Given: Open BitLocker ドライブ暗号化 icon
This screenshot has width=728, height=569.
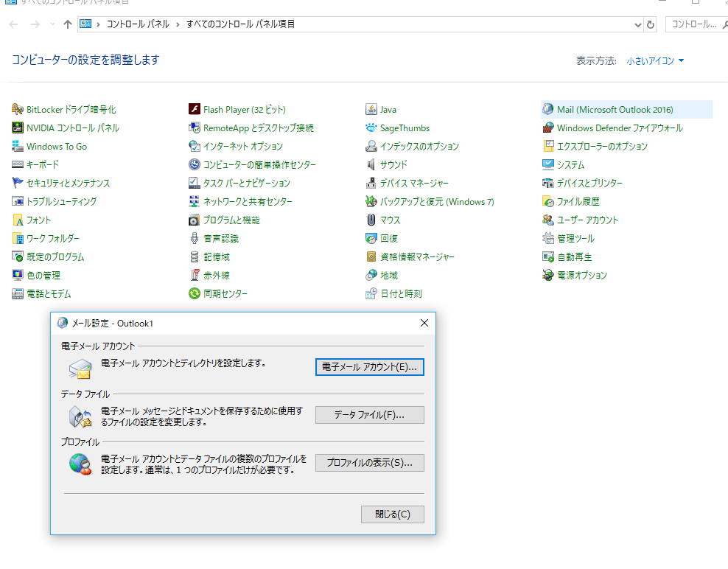Looking at the screenshot, I should [18, 110].
